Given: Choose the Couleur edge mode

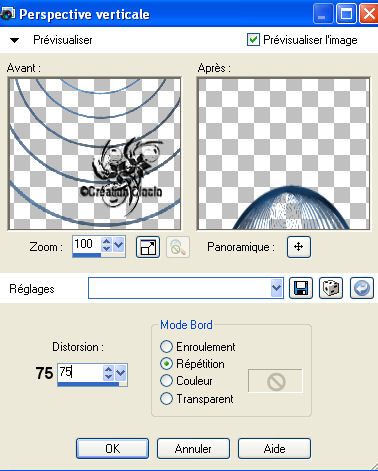Looking at the screenshot, I should (x=166, y=381).
